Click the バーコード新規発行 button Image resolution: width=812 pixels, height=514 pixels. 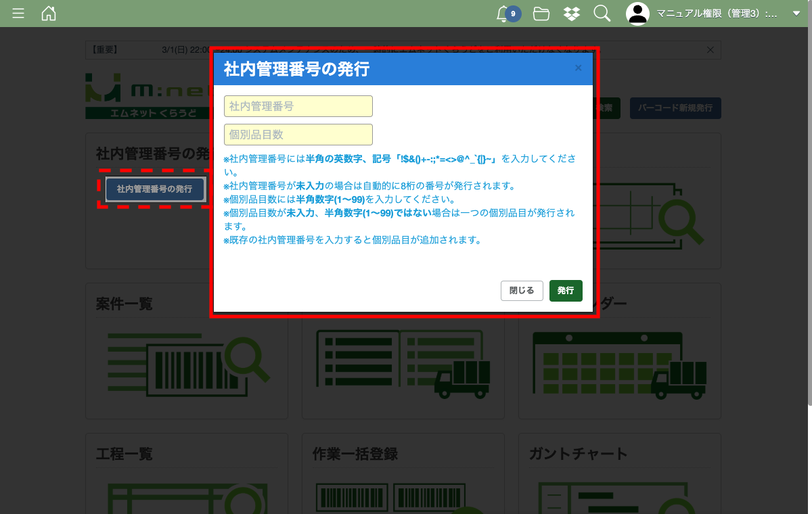click(x=675, y=108)
